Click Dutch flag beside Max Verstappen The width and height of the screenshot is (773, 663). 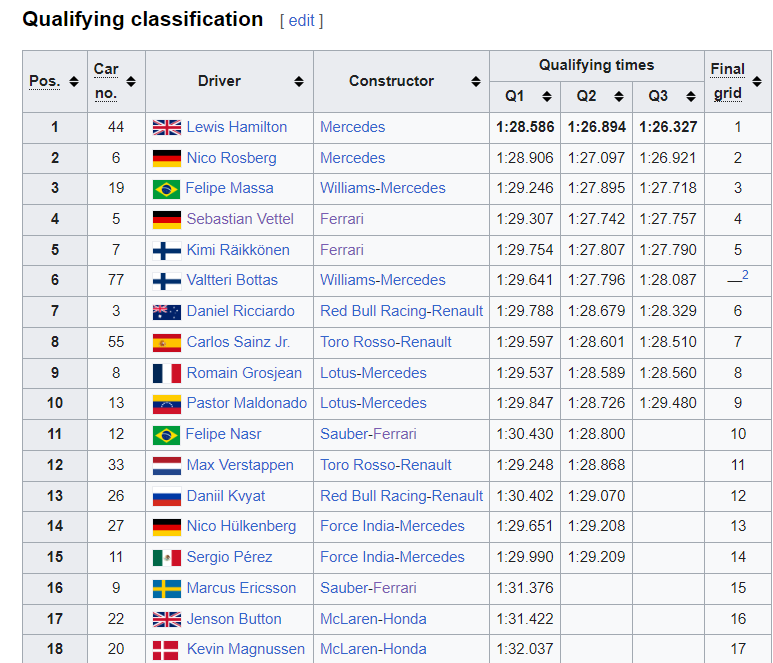pos(167,466)
